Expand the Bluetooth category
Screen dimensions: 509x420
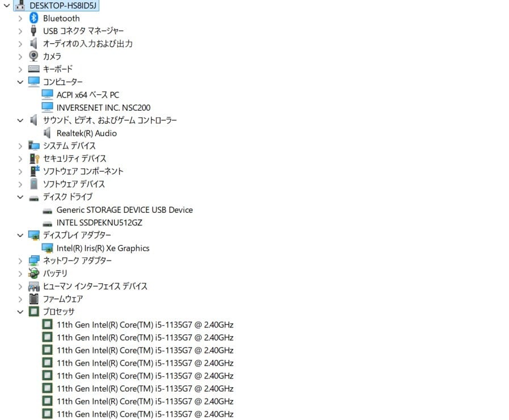20,19
